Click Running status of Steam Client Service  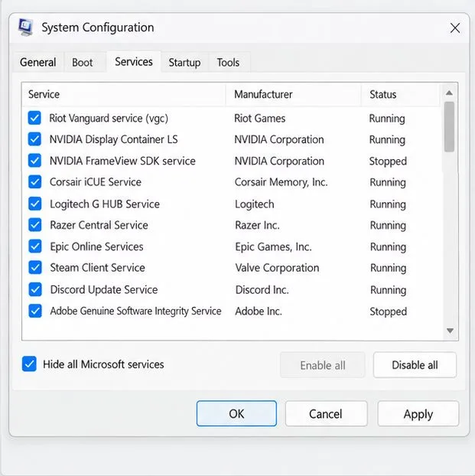click(x=389, y=268)
